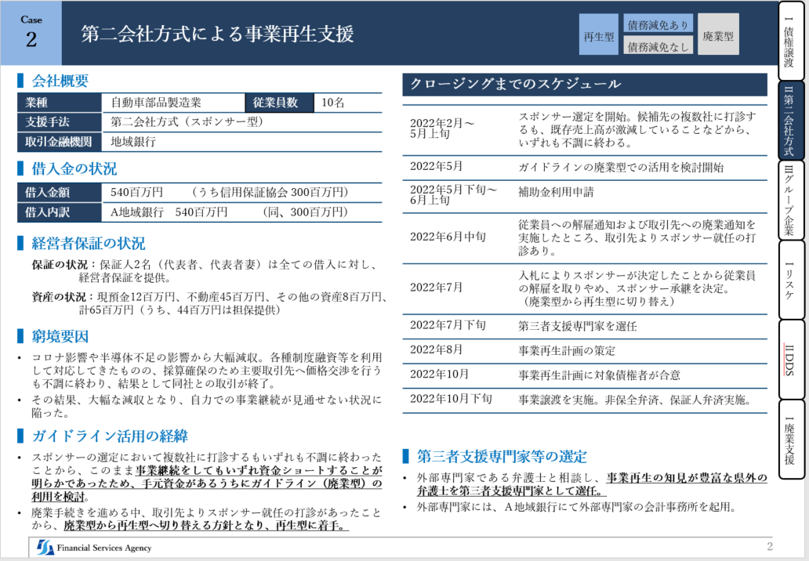Viewport: 809px width, 561px height.
Task: Click the Case 2 badge
Action: coord(31,33)
